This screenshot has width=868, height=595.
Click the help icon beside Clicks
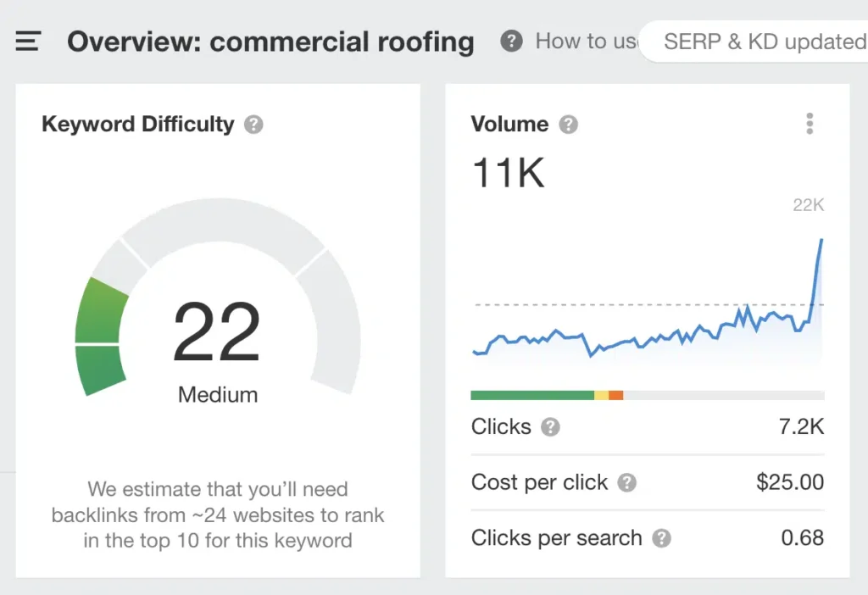pos(551,426)
